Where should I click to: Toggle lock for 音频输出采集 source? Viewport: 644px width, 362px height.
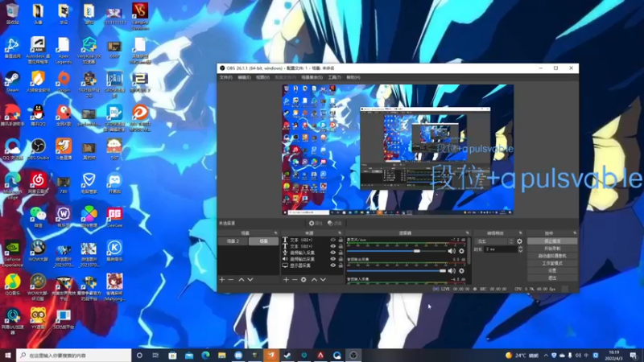(341, 259)
